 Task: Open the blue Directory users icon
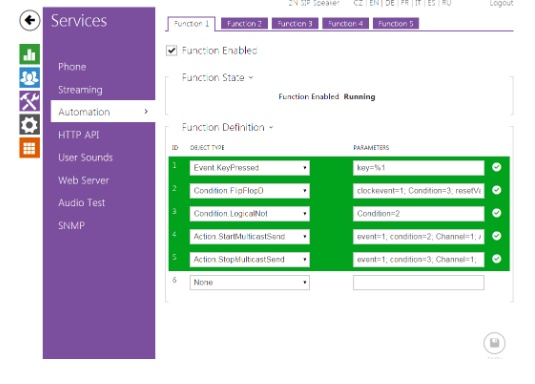coord(30,77)
